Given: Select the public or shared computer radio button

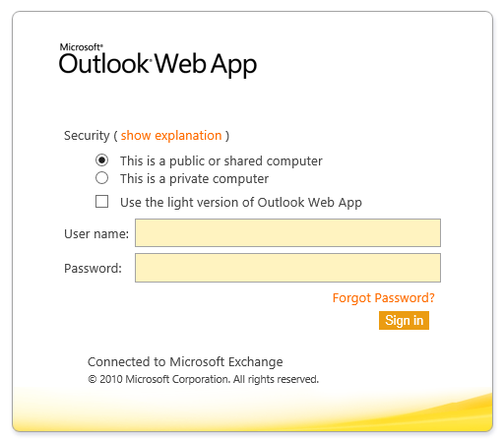Looking at the screenshot, I should click(101, 160).
